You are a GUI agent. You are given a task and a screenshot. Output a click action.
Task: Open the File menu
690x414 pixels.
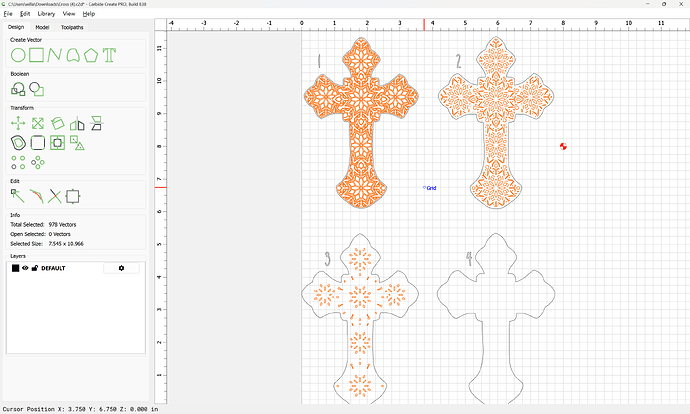[x=8, y=14]
